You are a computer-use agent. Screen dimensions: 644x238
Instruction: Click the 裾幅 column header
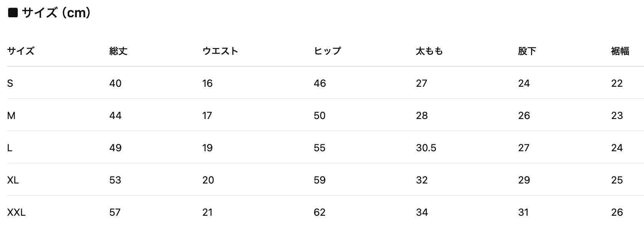620,51
